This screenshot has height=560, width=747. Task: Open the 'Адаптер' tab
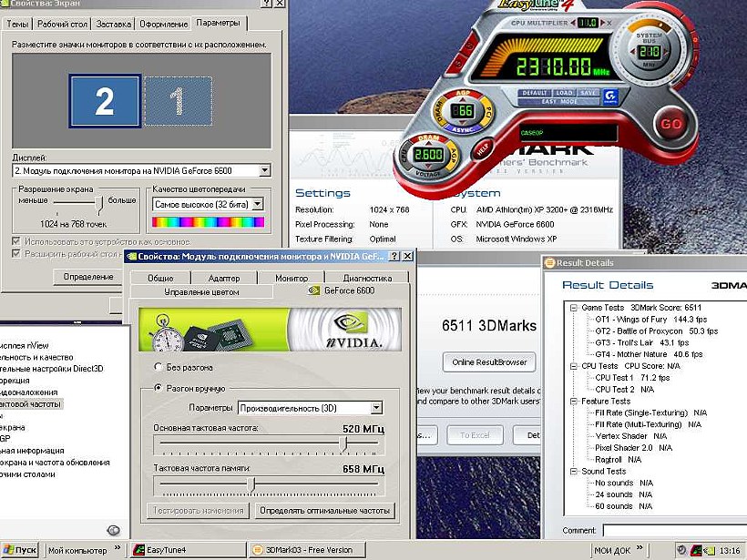coord(223,278)
